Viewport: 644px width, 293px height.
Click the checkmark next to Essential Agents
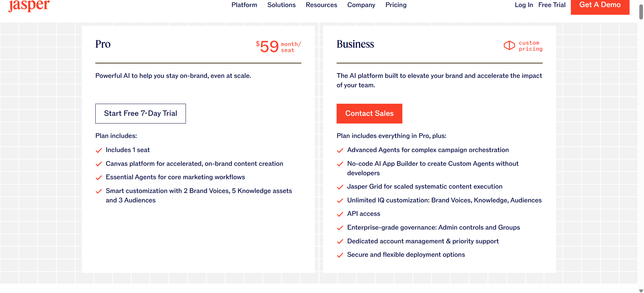(x=99, y=178)
